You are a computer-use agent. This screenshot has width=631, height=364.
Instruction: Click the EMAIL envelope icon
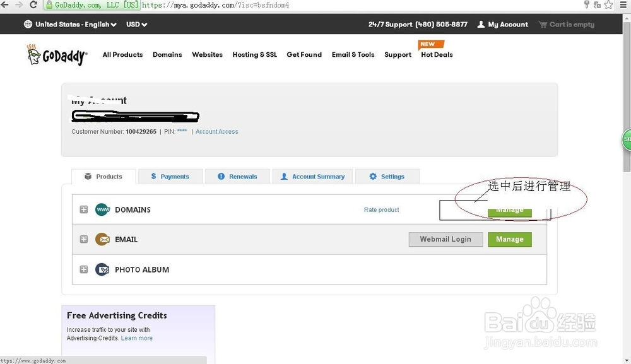coord(102,239)
